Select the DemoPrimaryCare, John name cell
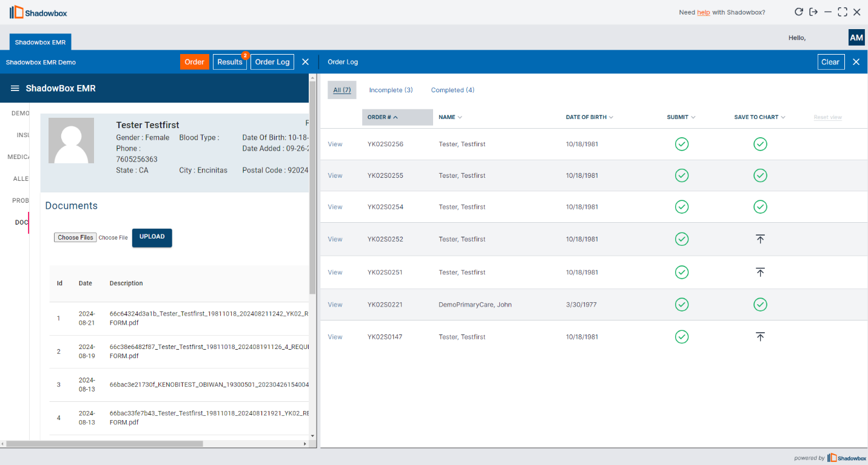This screenshot has height=465, width=868. pos(475,304)
